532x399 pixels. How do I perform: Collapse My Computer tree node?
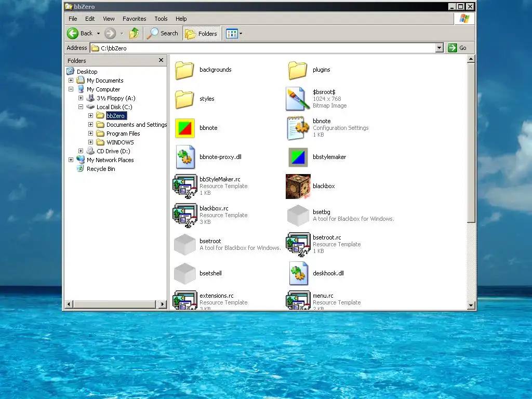(71, 89)
